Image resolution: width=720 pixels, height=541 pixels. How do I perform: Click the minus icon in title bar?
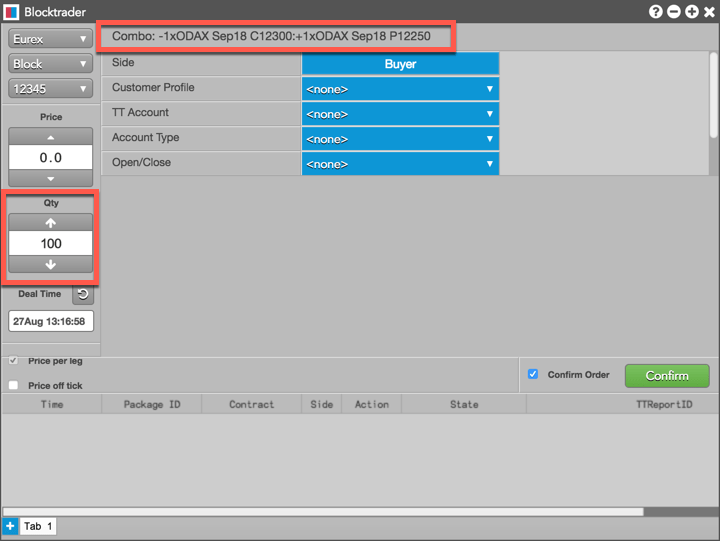674,11
